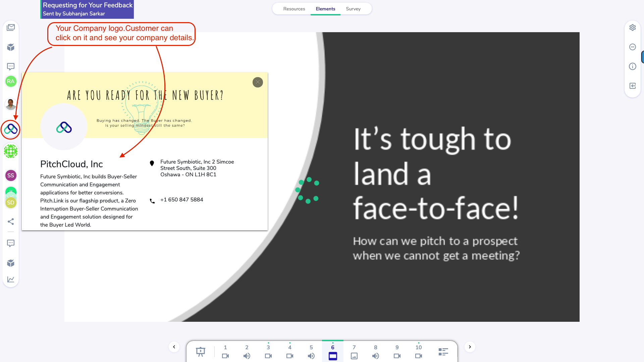Switch to the Resources tab
644x362 pixels.
click(x=294, y=9)
